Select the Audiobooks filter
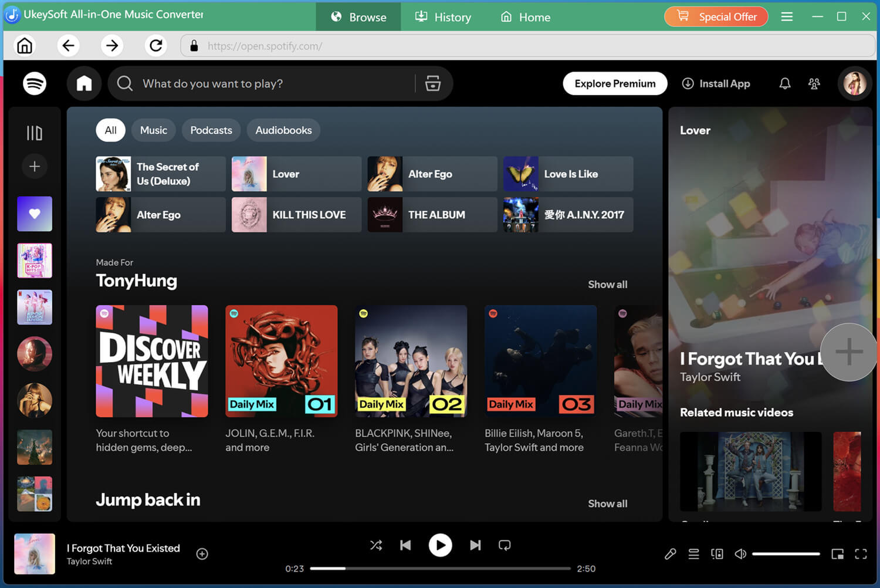The image size is (880, 588). 283,130
